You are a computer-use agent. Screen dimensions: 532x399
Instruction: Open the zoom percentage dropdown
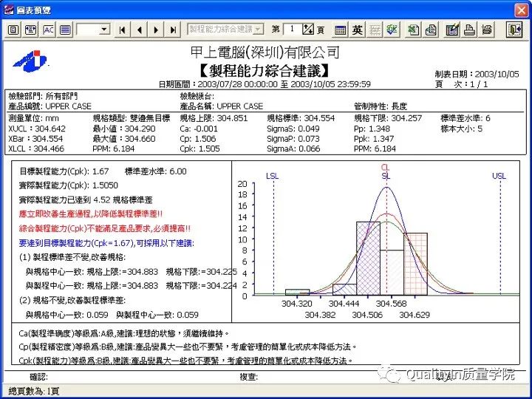click(x=104, y=30)
